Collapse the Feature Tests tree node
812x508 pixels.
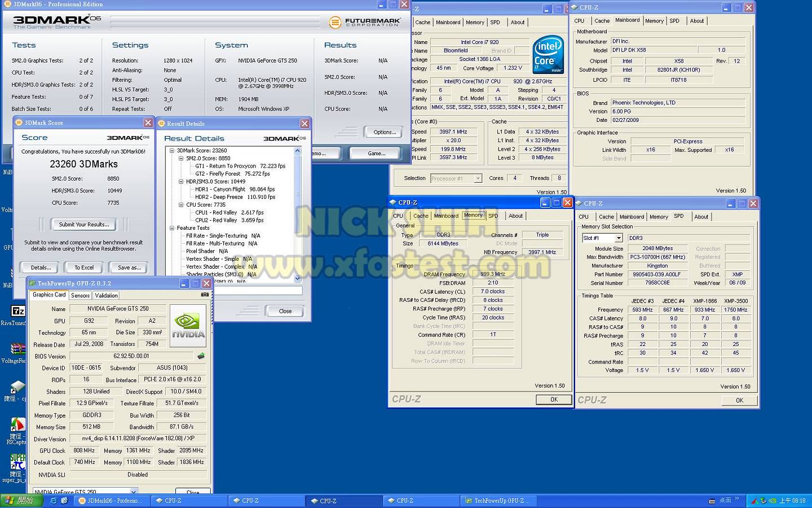pyautogui.click(x=172, y=228)
